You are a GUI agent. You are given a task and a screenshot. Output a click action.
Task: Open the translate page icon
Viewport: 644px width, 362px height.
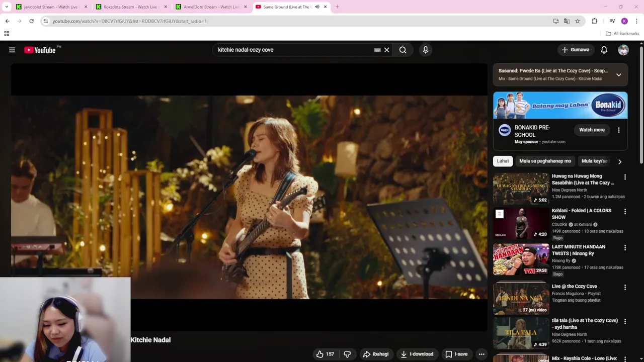coord(567,21)
